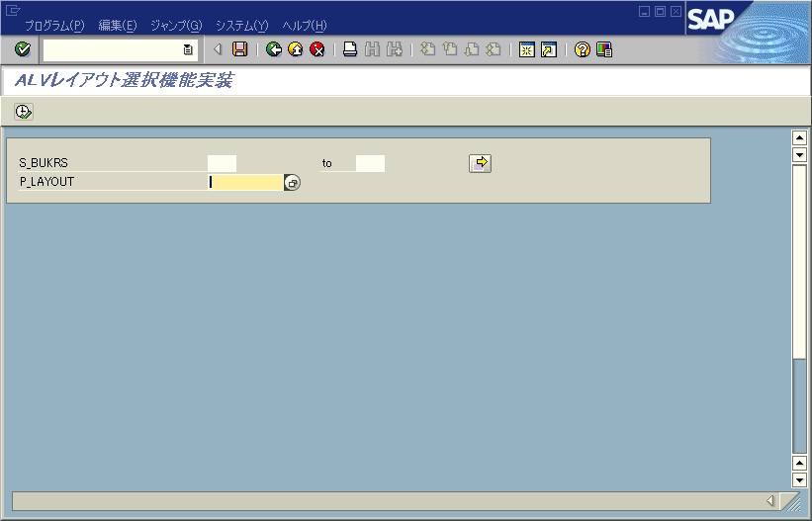Viewport: 812px width, 521px height.
Task: Click the Last Page icon
Action: coord(494,49)
